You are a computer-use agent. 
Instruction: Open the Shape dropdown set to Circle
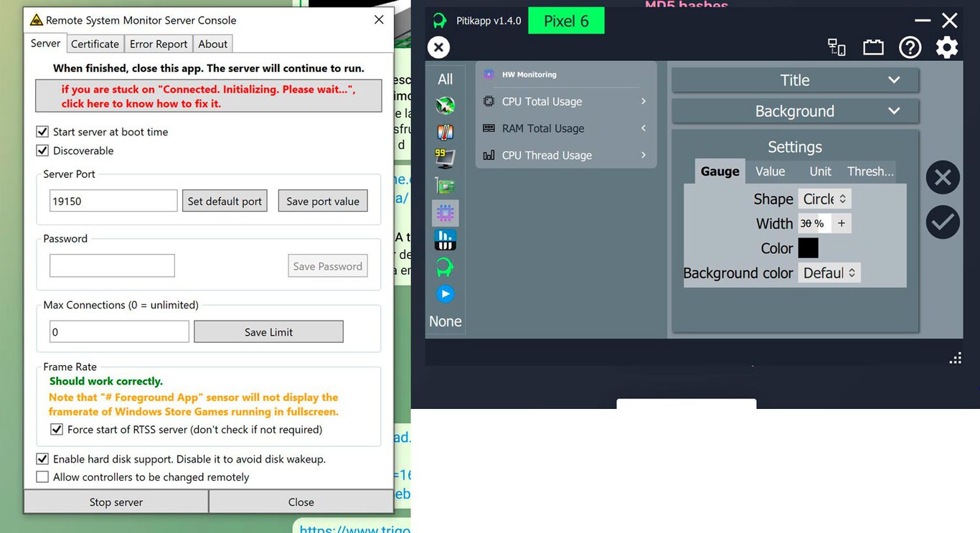click(x=824, y=199)
